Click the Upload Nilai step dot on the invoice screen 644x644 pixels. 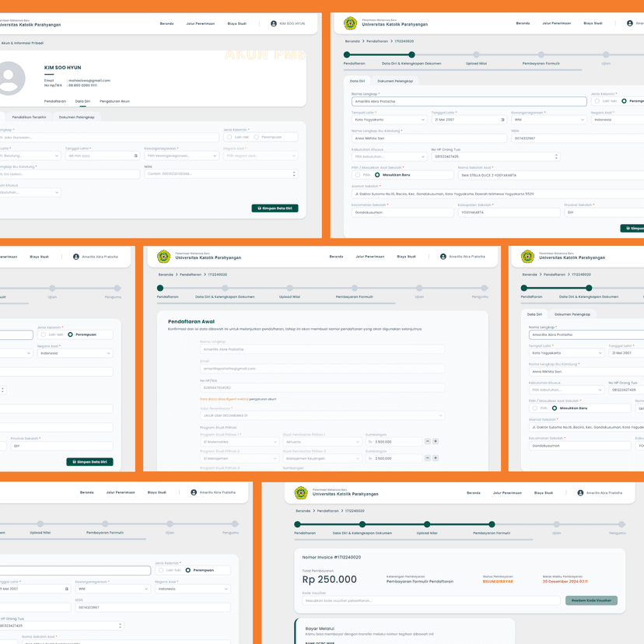point(427,524)
